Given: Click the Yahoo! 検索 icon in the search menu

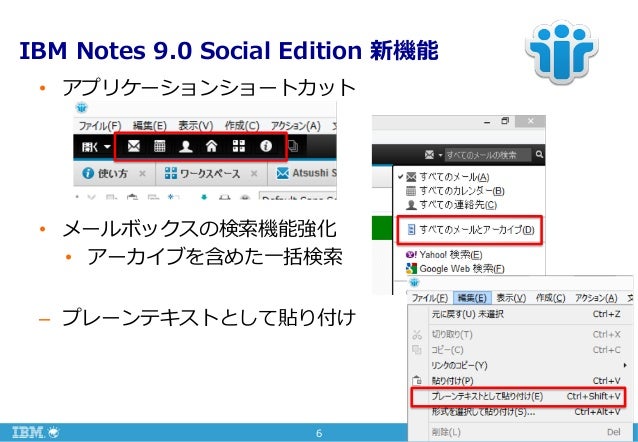Looking at the screenshot, I should click(411, 255).
